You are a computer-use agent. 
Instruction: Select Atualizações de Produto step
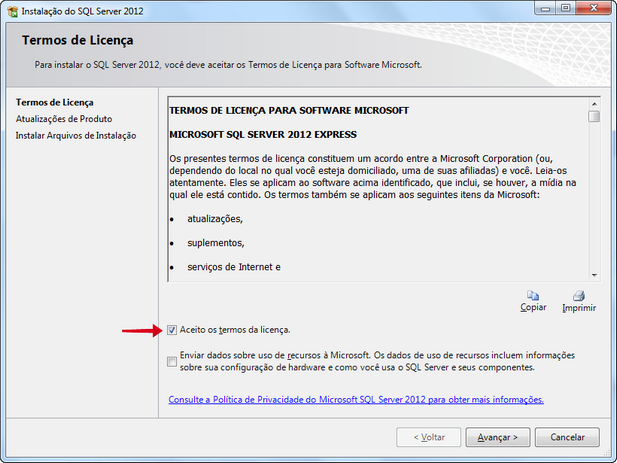pyautogui.click(x=64, y=119)
